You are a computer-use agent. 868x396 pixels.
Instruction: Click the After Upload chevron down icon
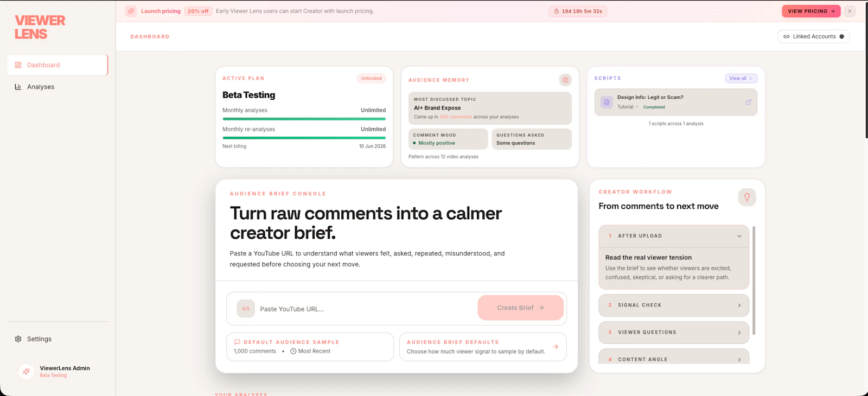tap(739, 236)
